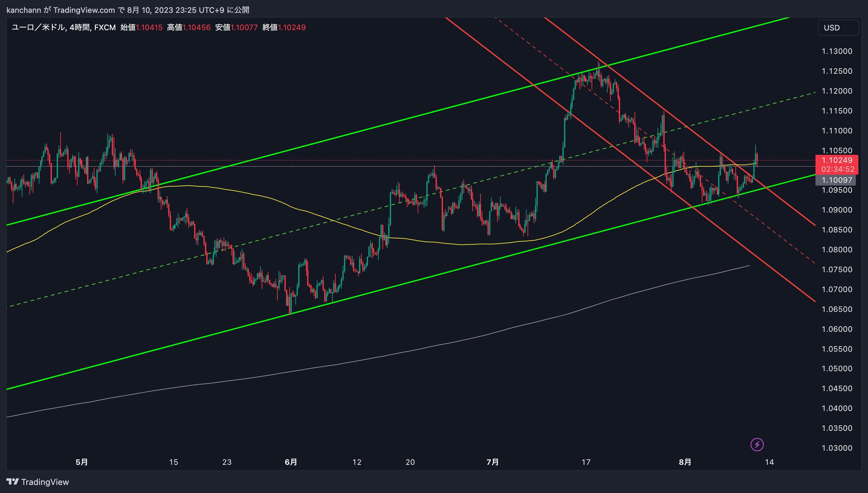Viewport: 868px width, 493px height.
Task: Click the 6月 date label on time axis
Action: 291,462
